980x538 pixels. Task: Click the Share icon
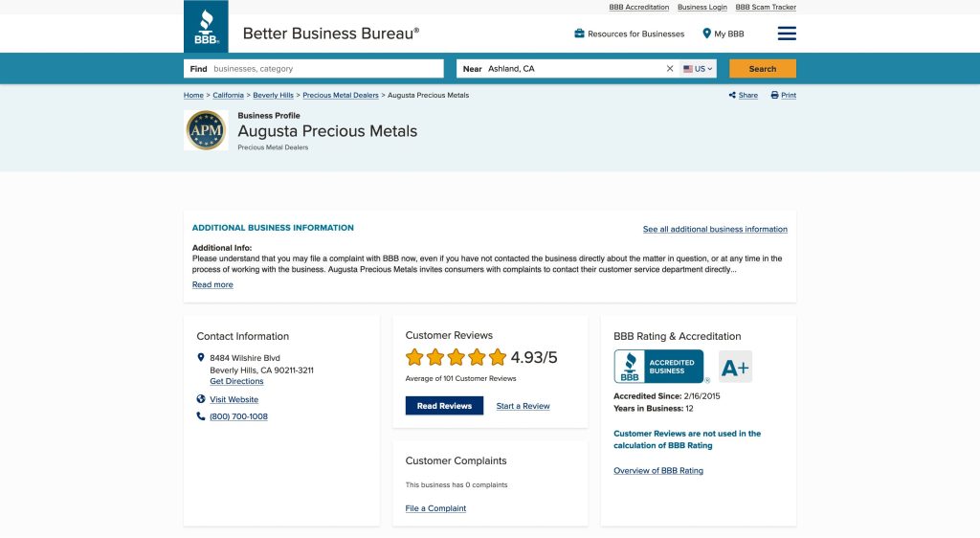point(732,95)
